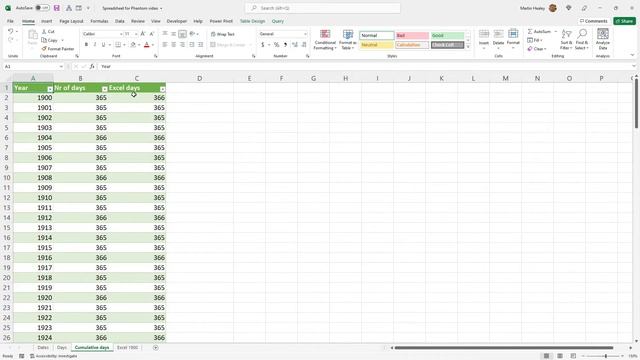The image size is (640, 360).
Task: Open Format as Table
Action: pyautogui.click(x=348, y=40)
